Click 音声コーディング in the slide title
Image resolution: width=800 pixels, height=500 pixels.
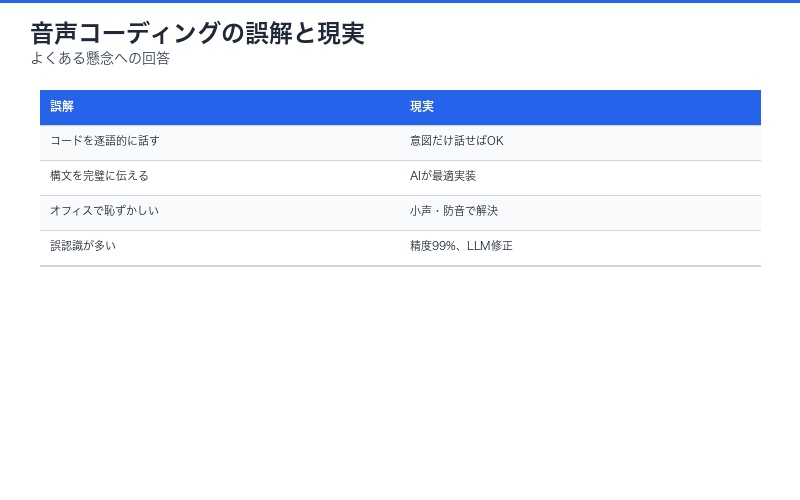(x=125, y=33)
